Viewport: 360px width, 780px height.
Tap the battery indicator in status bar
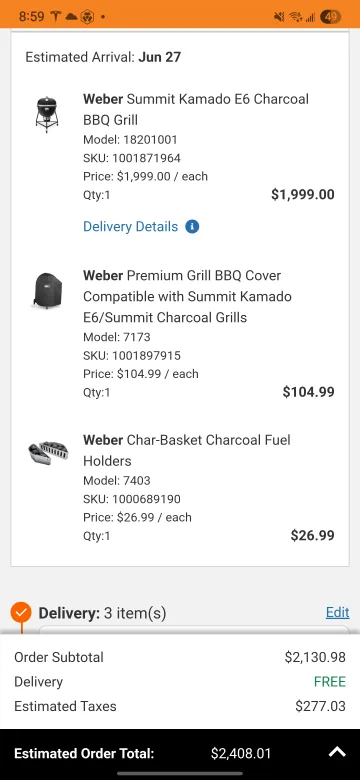click(331, 17)
